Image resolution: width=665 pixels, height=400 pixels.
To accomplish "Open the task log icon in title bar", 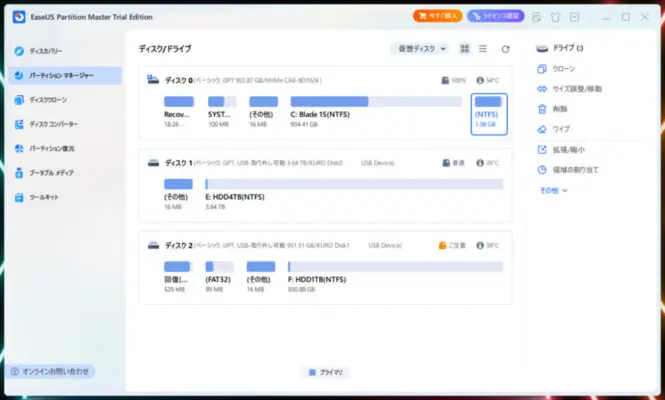I will (x=536, y=17).
